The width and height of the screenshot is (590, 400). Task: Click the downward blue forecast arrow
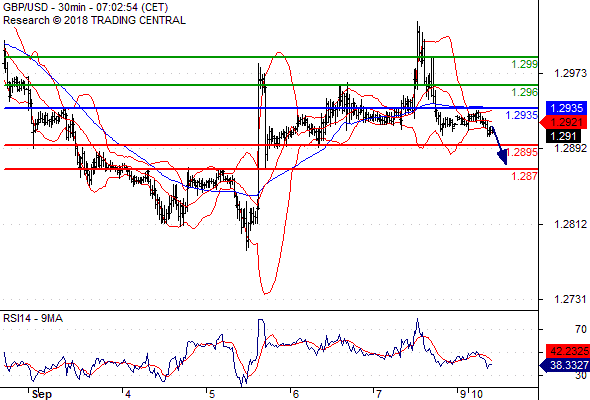[499, 146]
